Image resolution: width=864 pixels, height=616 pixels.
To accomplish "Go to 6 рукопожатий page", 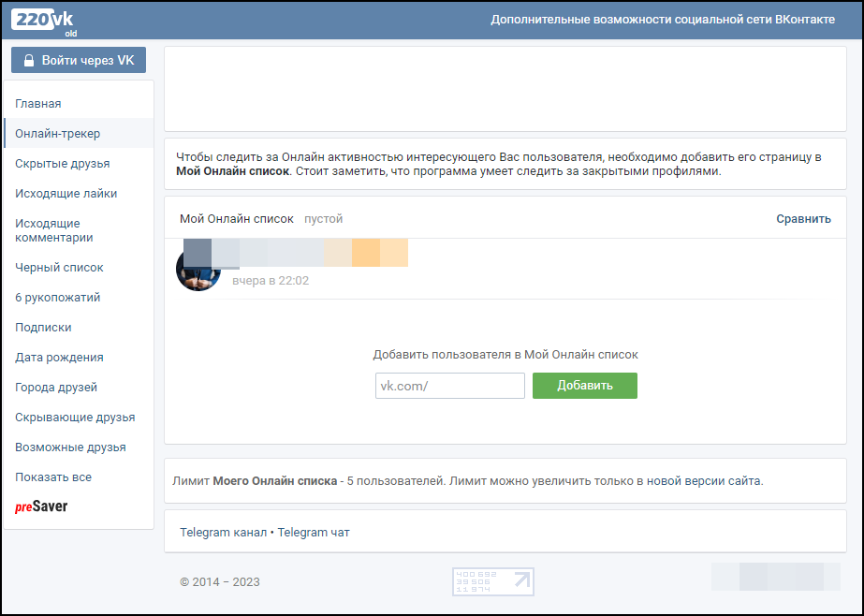I will [58, 298].
